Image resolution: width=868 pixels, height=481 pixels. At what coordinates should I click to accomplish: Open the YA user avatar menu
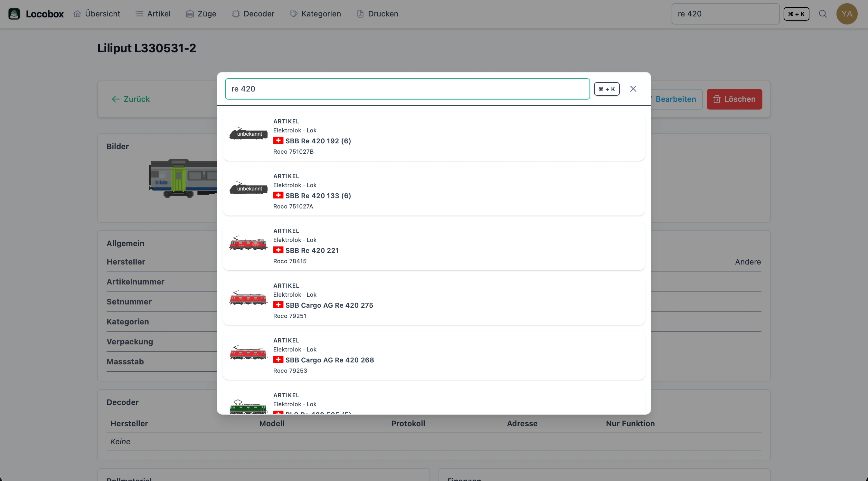[x=847, y=14]
